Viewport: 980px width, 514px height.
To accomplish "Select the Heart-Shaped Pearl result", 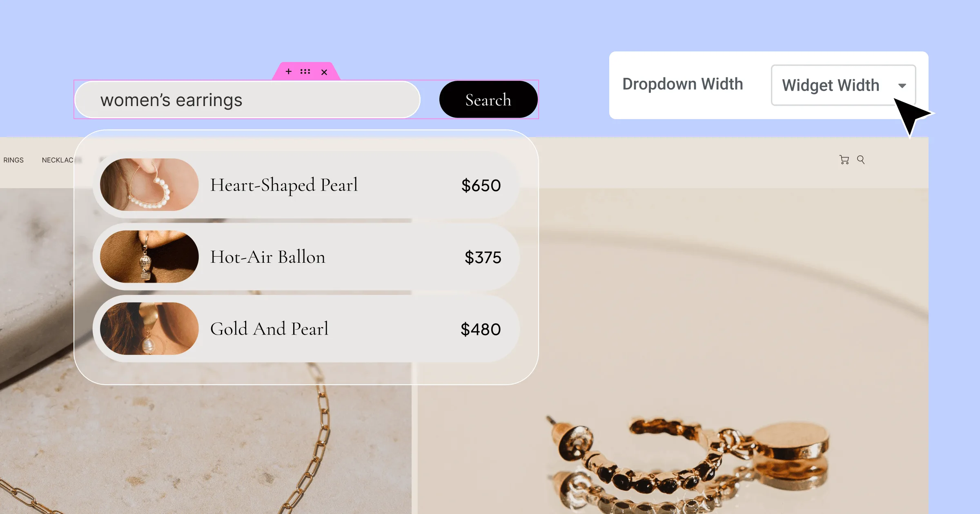I will click(x=306, y=185).
